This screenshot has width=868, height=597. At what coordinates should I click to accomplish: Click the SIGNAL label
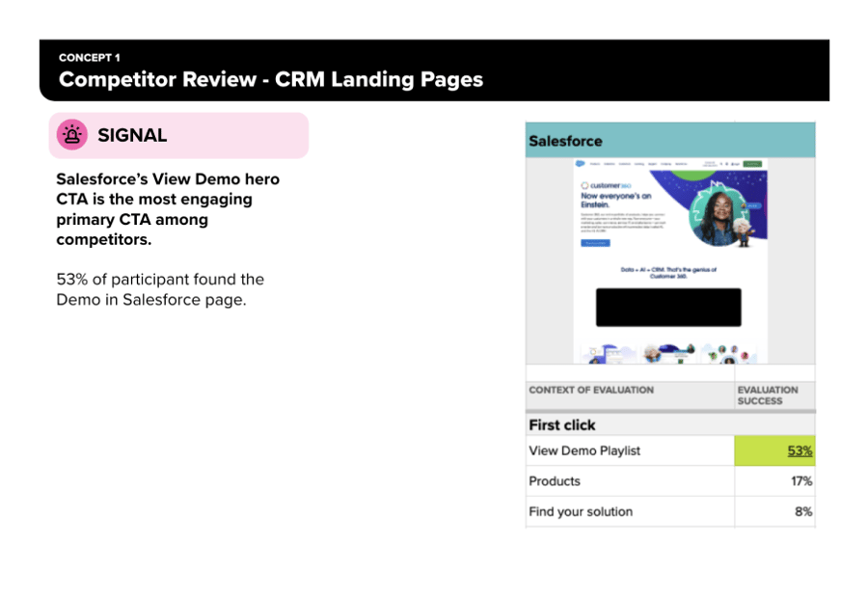click(132, 135)
